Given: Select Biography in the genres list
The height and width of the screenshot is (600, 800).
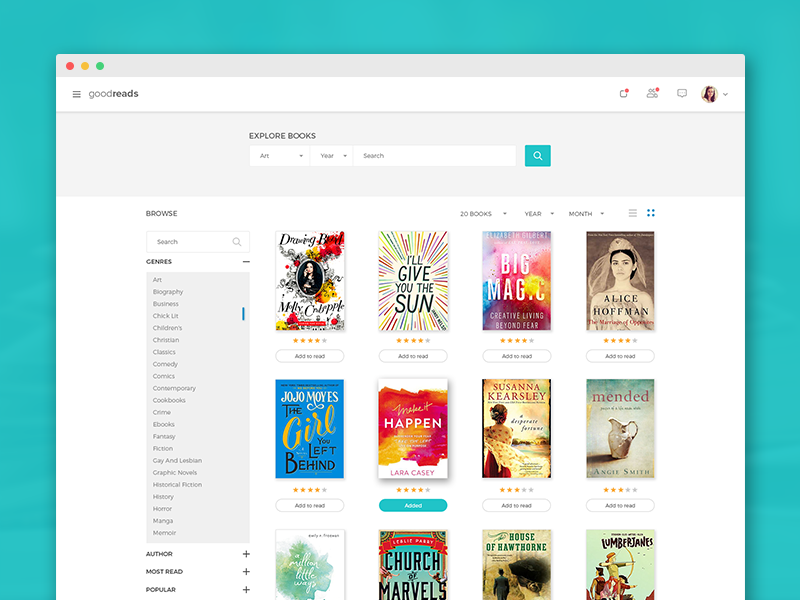Looking at the screenshot, I should (x=168, y=292).
